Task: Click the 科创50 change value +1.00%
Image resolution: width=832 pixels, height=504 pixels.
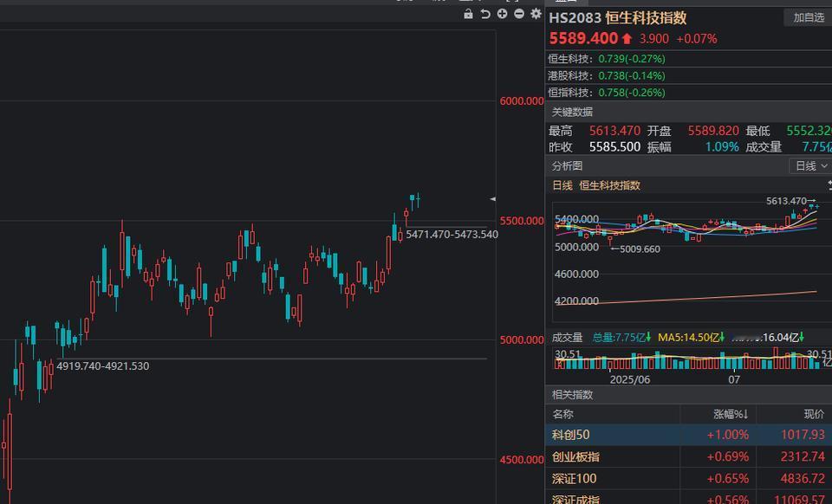Action: (x=727, y=435)
